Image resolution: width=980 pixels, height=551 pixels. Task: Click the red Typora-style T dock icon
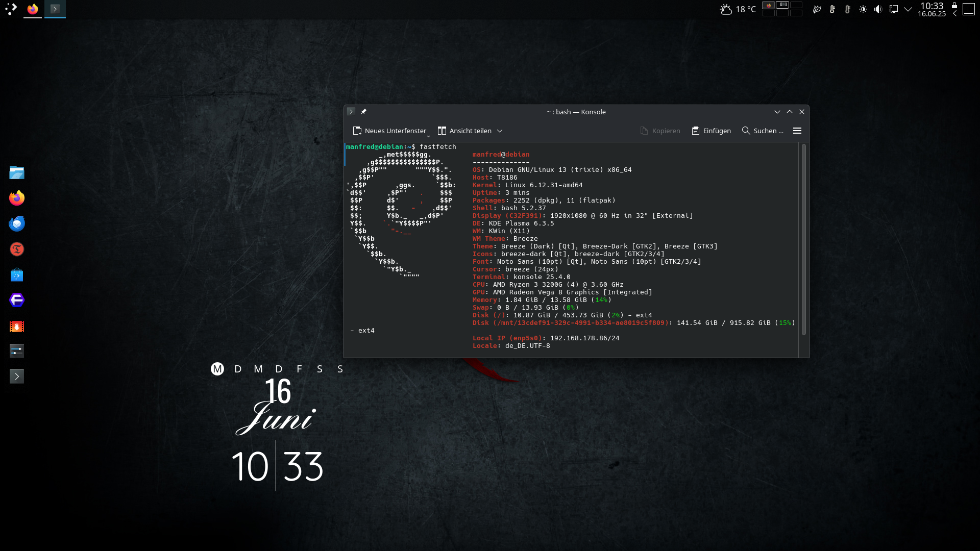point(17,249)
